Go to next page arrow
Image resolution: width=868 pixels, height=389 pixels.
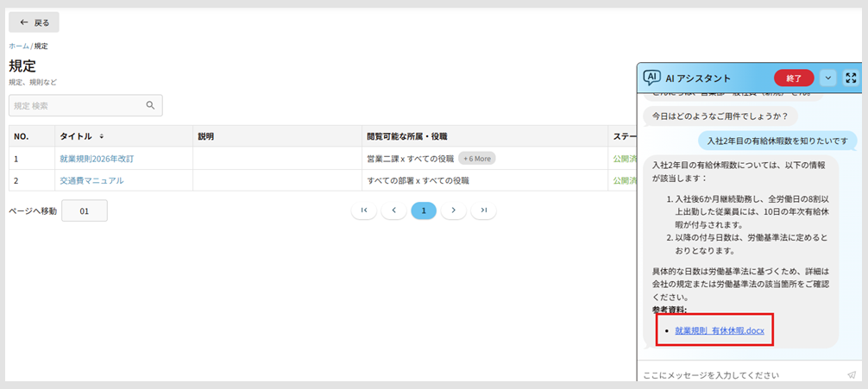453,210
